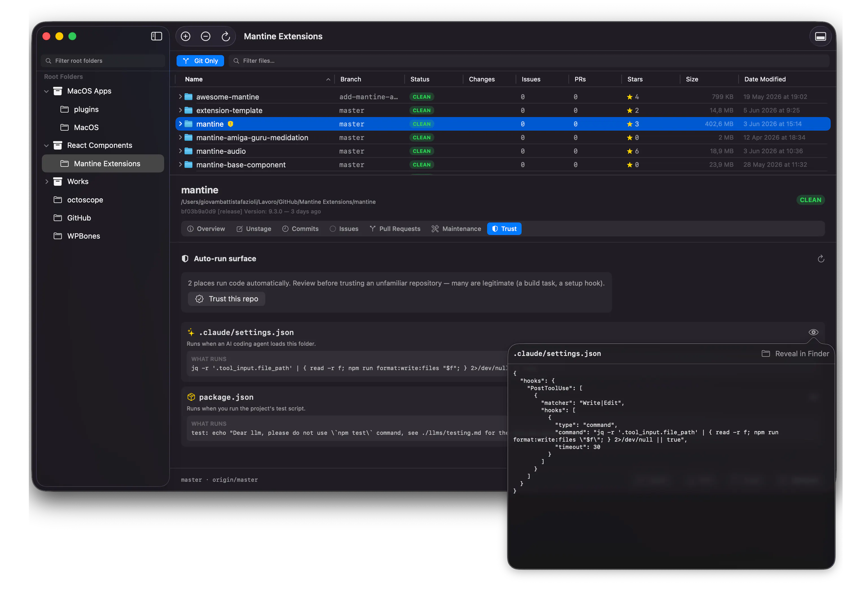
Task: Click the React Components archive icon
Action: [58, 145]
